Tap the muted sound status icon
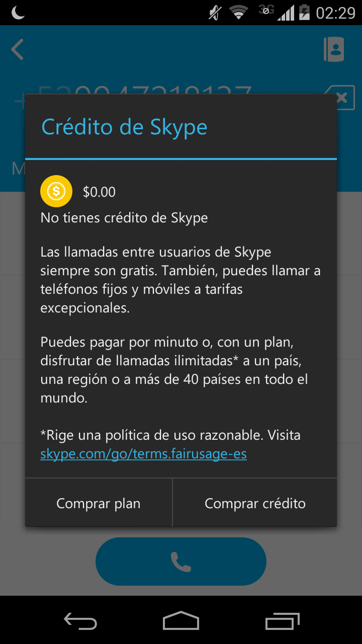This screenshot has height=644, width=362. (x=215, y=13)
